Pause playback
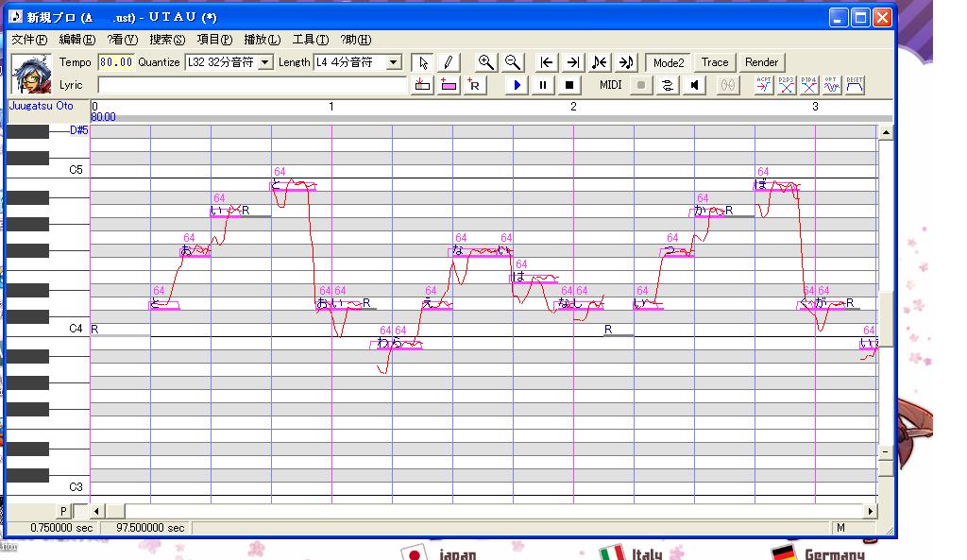This screenshot has width=967, height=560. [543, 85]
